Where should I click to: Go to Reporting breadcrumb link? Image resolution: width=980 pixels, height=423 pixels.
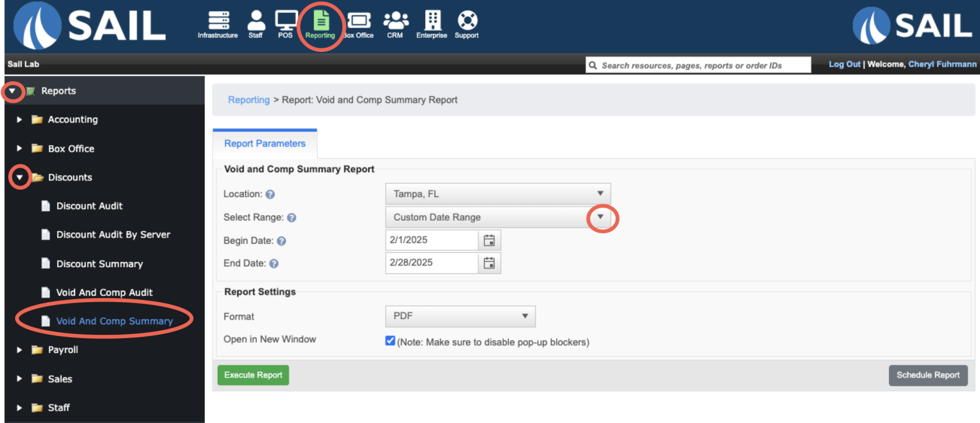tap(249, 100)
